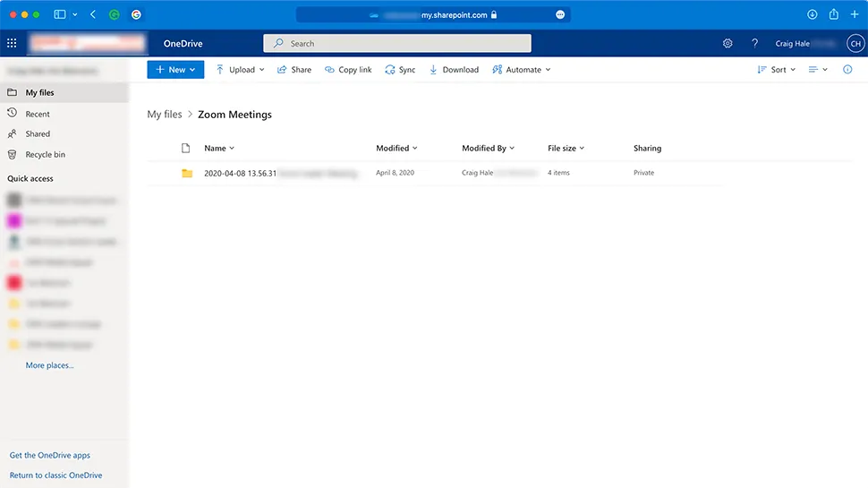Download the selected items

pos(454,70)
